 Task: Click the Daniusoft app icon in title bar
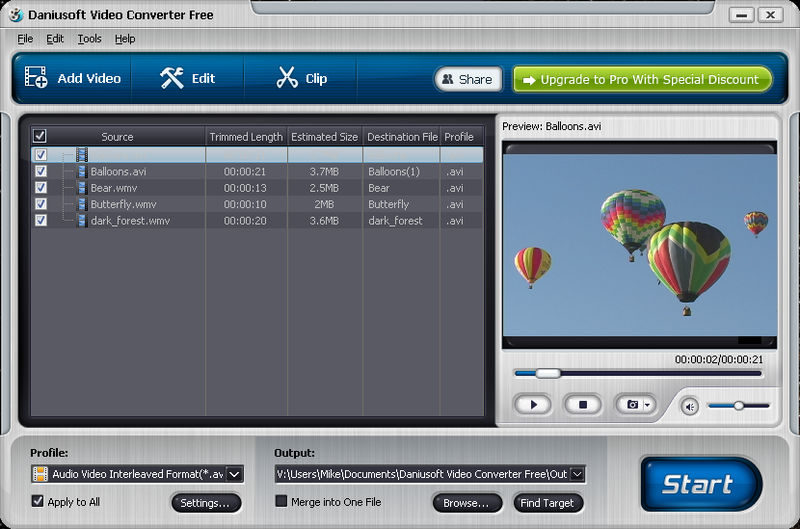[x=16, y=14]
